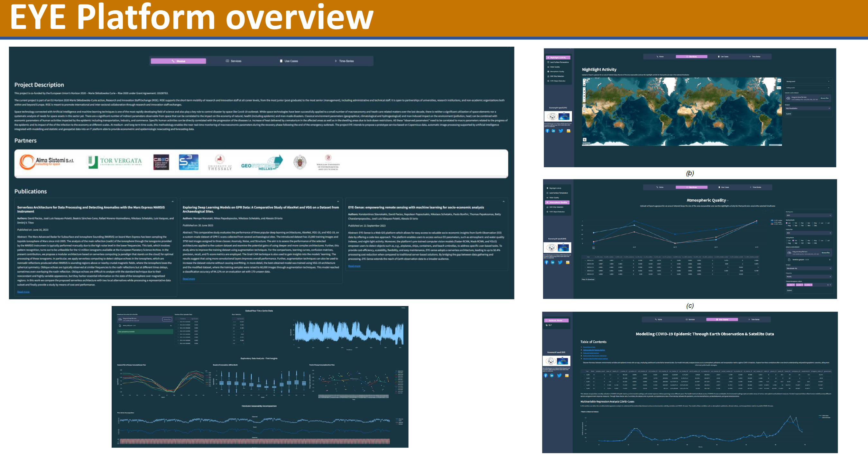Click the map layers icon on world map

click(779, 80)
